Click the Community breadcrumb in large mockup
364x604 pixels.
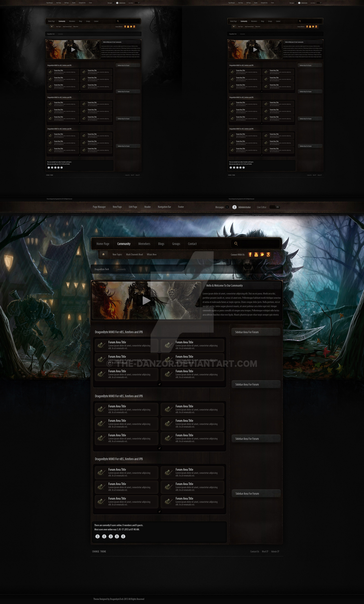click(121, 269)
